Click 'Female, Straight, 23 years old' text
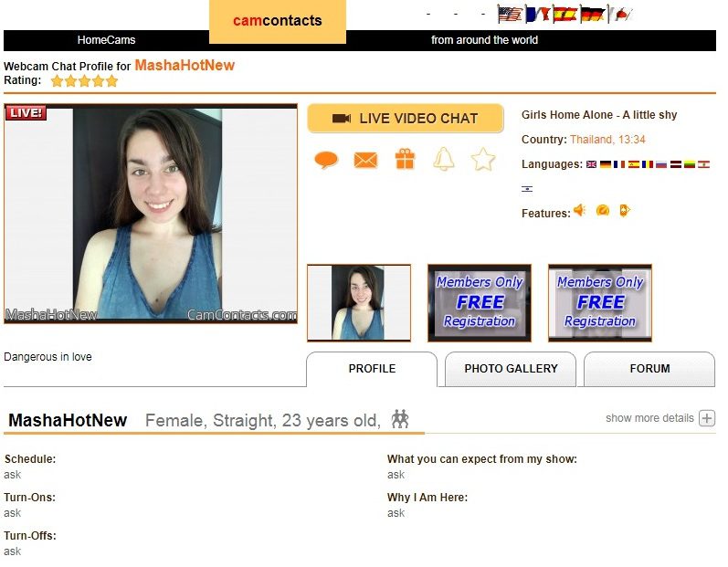This screenshot has height=567, width=728. tap(263, 420)
